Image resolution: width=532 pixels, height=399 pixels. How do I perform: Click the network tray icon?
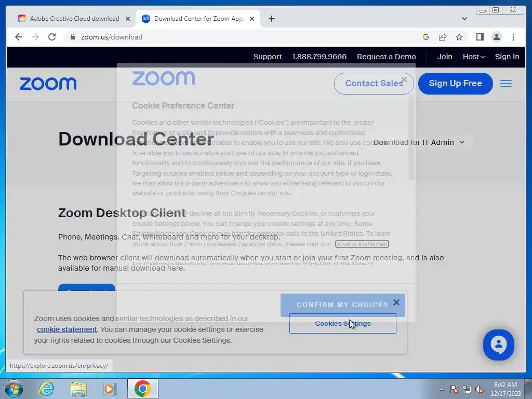467,389
